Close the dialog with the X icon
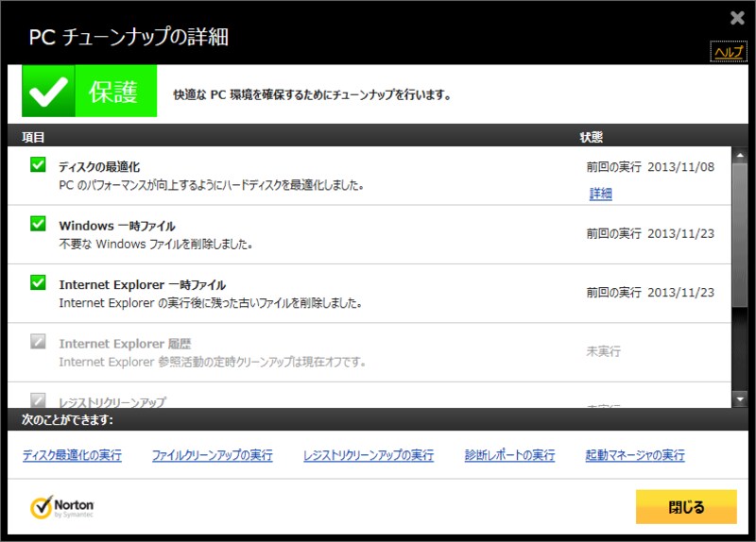 [737, 18]
